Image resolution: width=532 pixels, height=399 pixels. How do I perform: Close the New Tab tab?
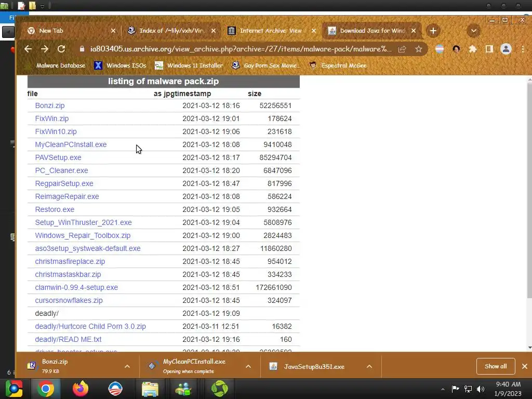pos(113,31)
